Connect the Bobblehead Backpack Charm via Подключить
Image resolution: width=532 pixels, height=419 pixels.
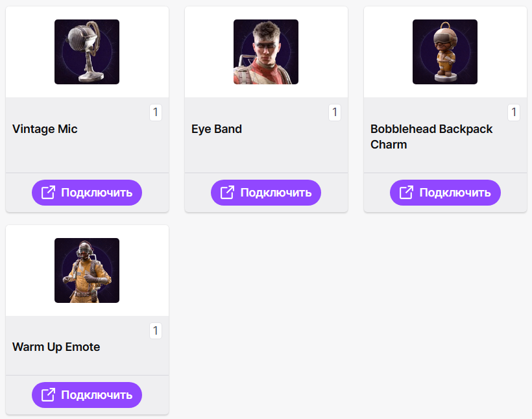click(445, 193)
